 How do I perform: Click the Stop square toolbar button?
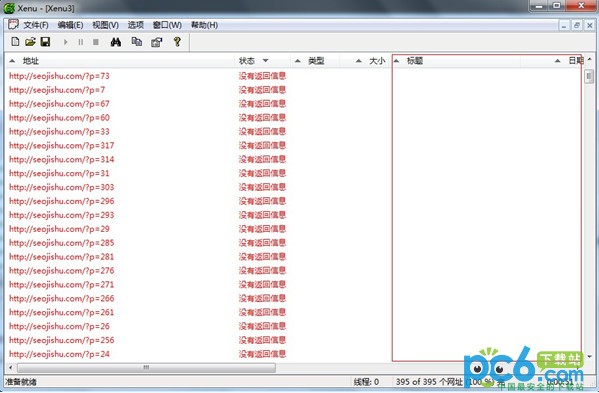pyautogui.click(x=96, y=42)
